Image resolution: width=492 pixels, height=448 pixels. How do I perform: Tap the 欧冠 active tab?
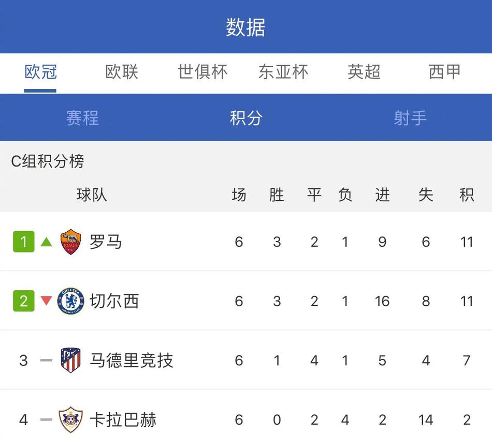(x=40, y=72)
